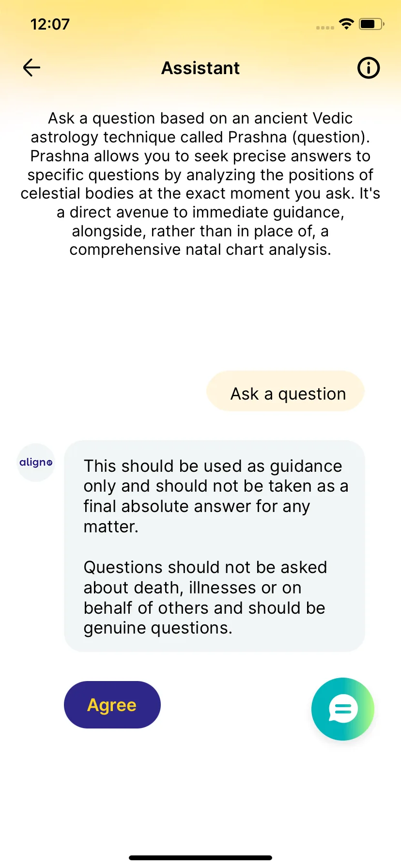Tap the cellular signal dots
Screen dimensions: 401x868
(x=325, y=28)
